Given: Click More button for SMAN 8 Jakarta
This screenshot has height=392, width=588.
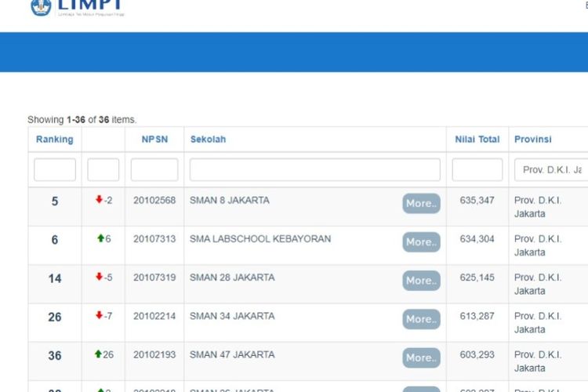Looking at the screenshot, I should coord(421,203).
